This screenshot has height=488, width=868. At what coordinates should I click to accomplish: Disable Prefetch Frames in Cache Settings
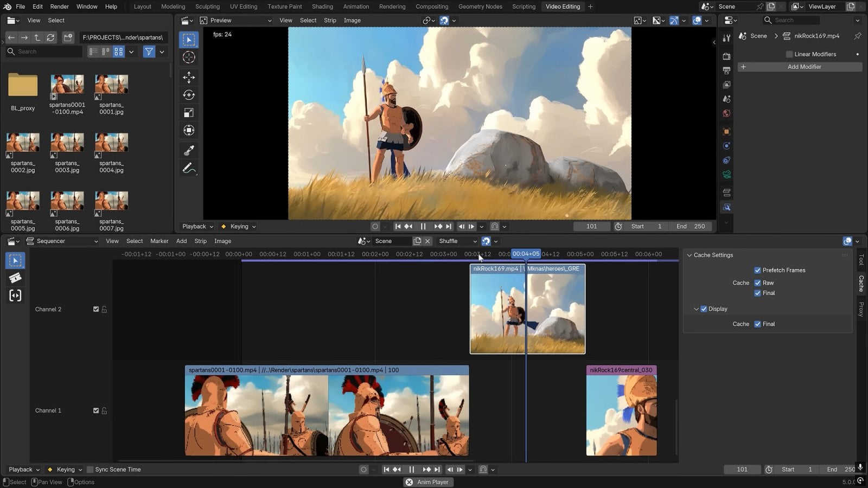click(757, 270)
